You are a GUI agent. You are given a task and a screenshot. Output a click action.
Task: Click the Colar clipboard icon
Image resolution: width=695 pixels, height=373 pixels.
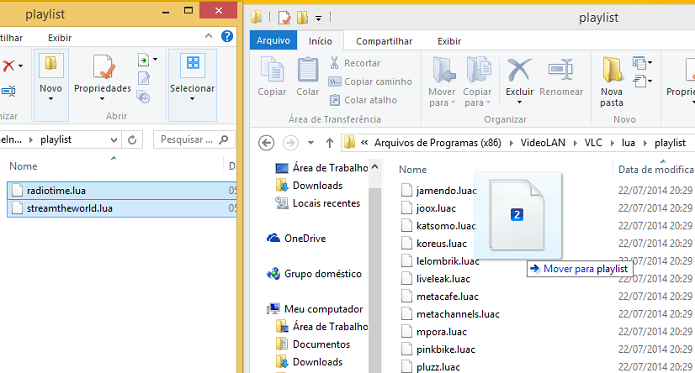307,70
